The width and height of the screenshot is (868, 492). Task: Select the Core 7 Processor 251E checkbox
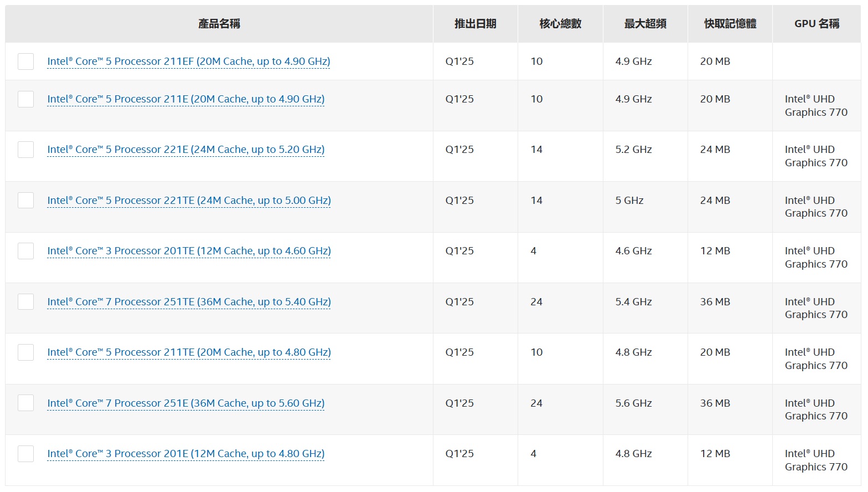(26, 403)
